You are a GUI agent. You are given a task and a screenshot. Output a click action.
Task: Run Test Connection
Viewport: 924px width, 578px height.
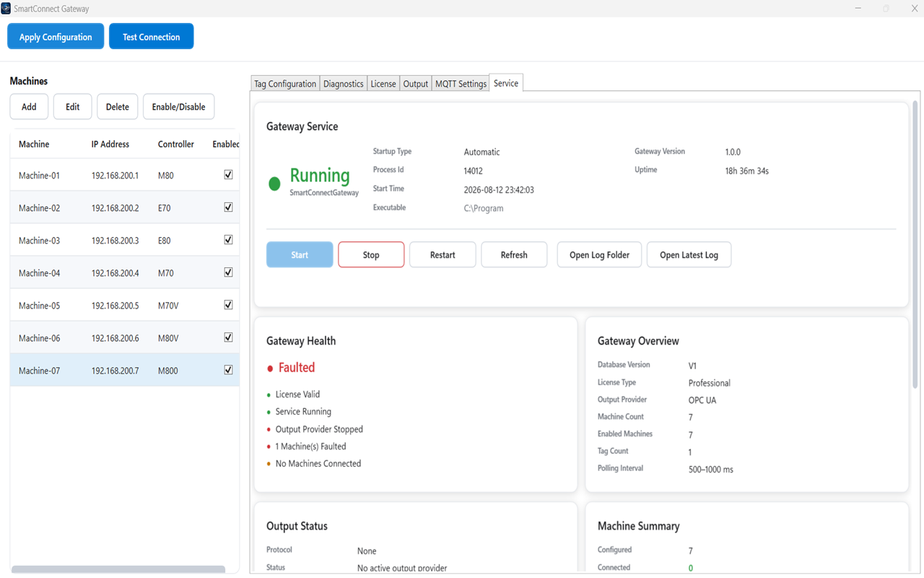click(x=151, y=37)
